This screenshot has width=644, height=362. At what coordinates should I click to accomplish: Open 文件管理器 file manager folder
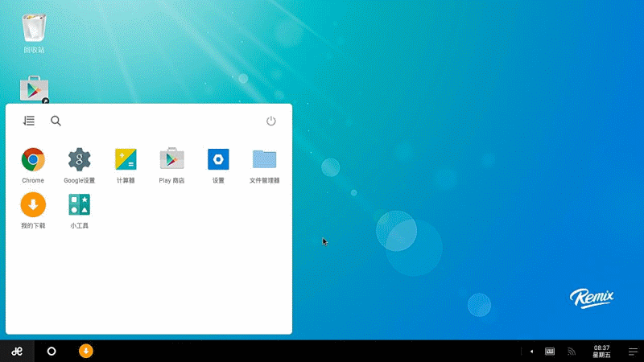coord(265,165)
